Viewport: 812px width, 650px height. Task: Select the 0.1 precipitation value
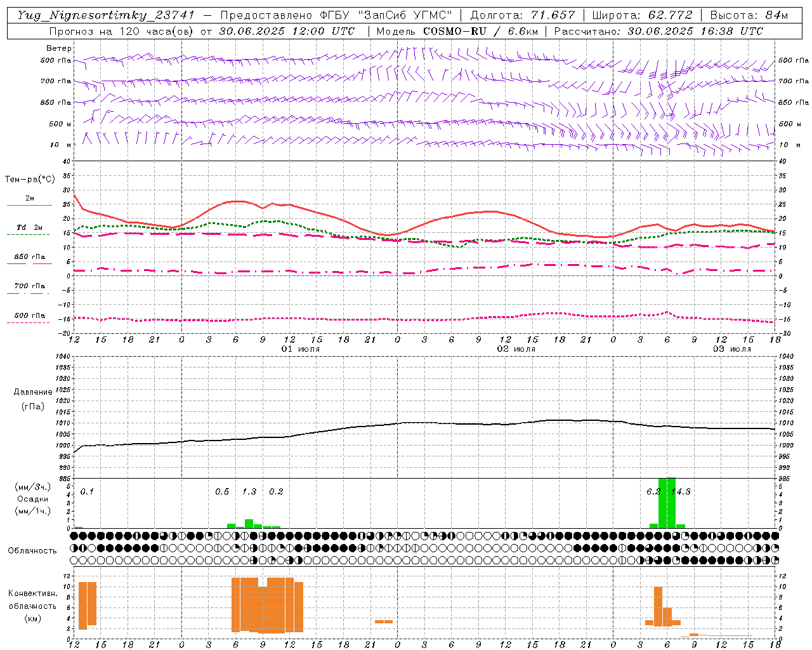click(87, 491)
